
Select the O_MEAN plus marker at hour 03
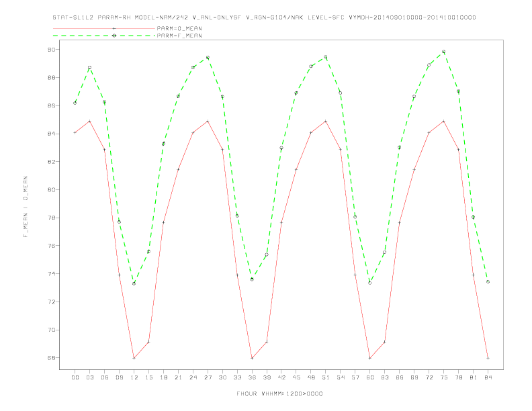pyautogui.click(x=89, y=121)
